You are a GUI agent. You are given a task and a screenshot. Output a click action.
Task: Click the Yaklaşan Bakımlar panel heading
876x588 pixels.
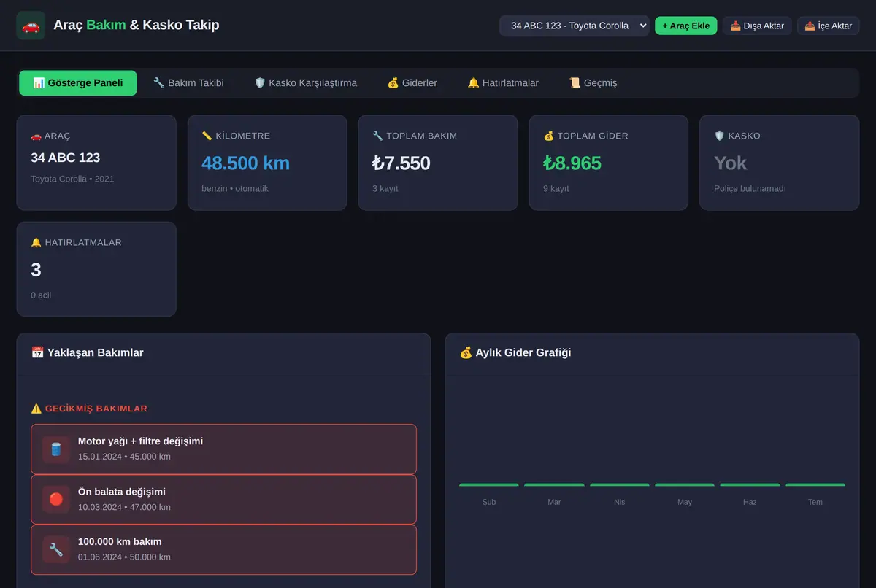(88, 353)
